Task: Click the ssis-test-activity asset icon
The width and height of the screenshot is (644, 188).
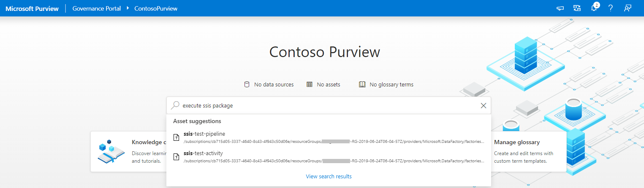Action: point(177,156)
